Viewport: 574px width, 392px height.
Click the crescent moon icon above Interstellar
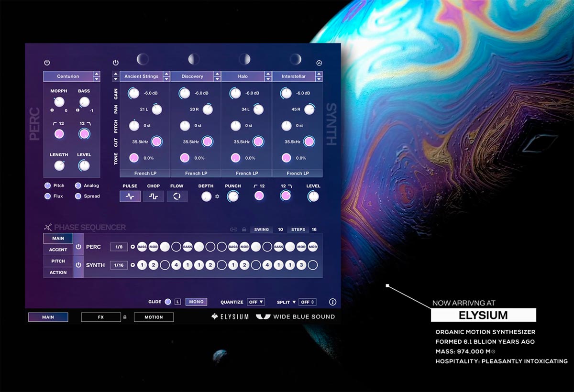tap(296, 59)
